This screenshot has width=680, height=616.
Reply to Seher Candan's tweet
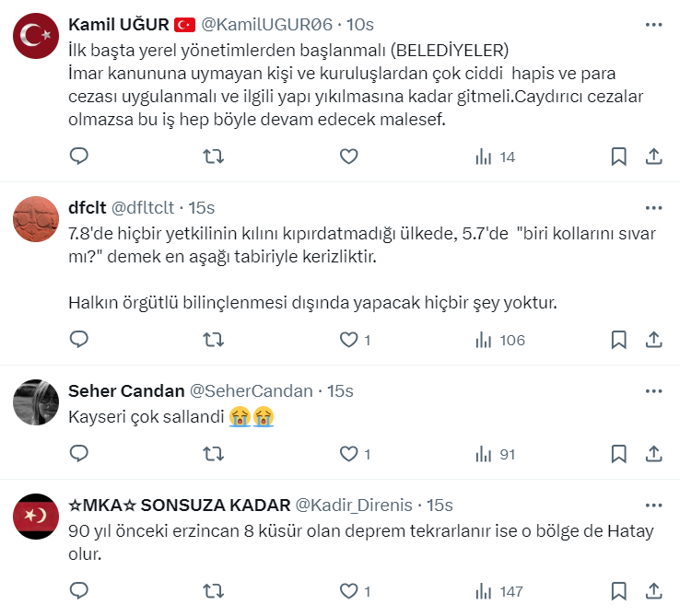79,454
